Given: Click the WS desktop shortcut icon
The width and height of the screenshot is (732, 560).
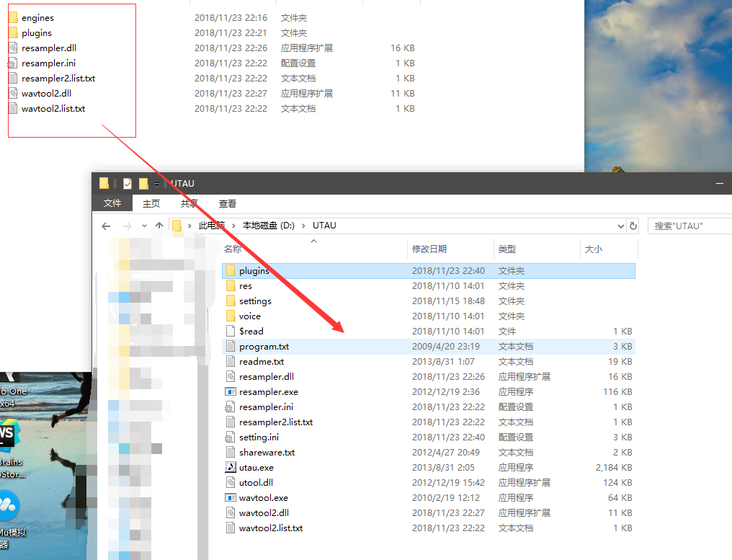Looking at the screenshot, I should 9,435.
